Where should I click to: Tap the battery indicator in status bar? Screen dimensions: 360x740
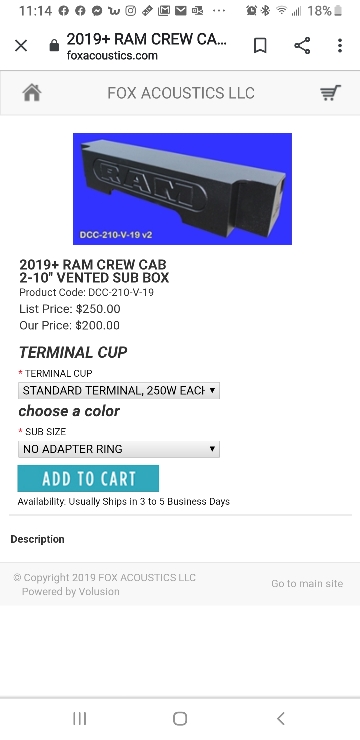click(x=338, y=11)
